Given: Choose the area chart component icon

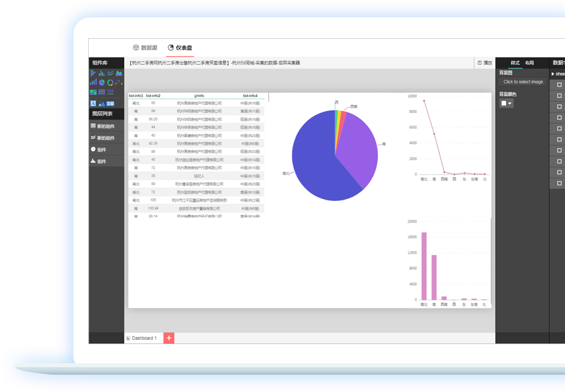Looking at the screenshot, I should click(119, 73).
